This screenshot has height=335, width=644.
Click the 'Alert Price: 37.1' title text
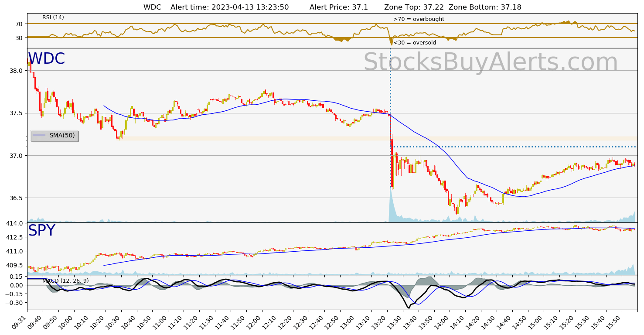coord(339,7)
